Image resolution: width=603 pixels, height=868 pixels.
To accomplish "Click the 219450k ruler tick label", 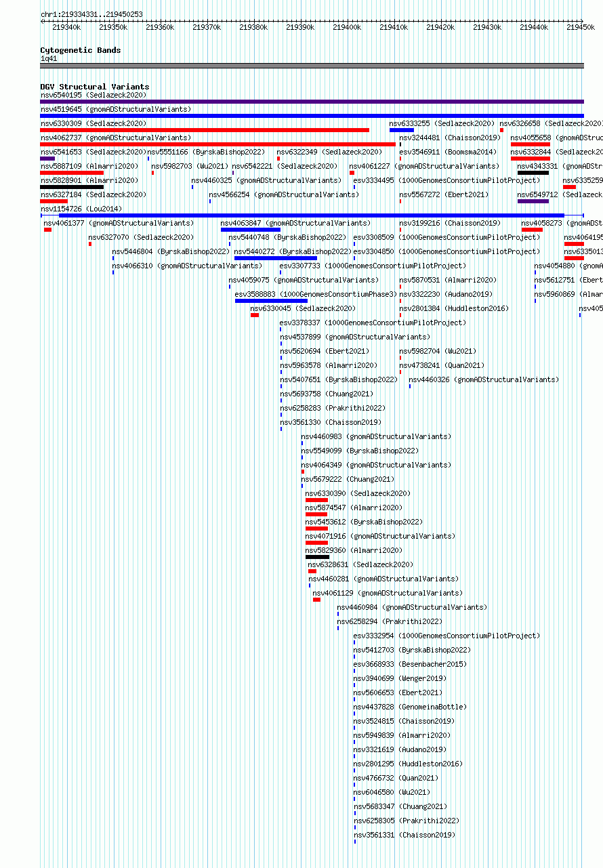I will click(x=581, y=27).
